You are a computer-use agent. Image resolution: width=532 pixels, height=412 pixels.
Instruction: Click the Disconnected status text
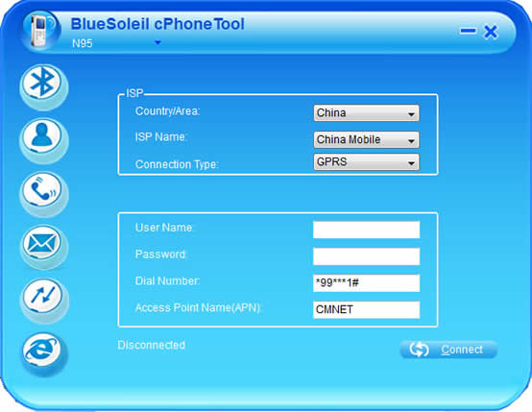152,345
